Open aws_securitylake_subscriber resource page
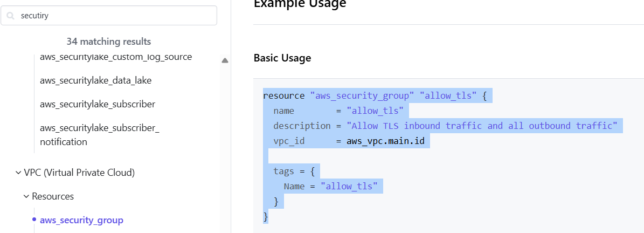Screen dimensions: 644x233 (98, 105)
